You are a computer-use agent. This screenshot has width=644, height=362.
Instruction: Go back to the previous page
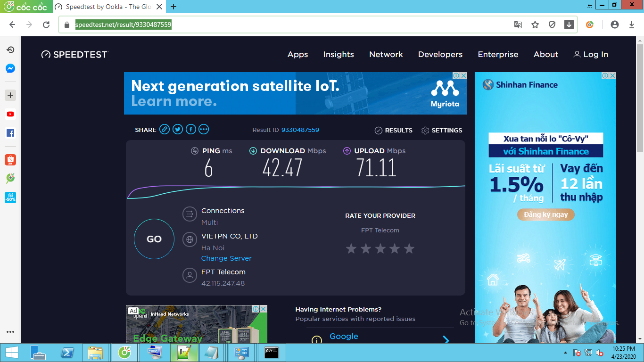click(x=12, y=25)
